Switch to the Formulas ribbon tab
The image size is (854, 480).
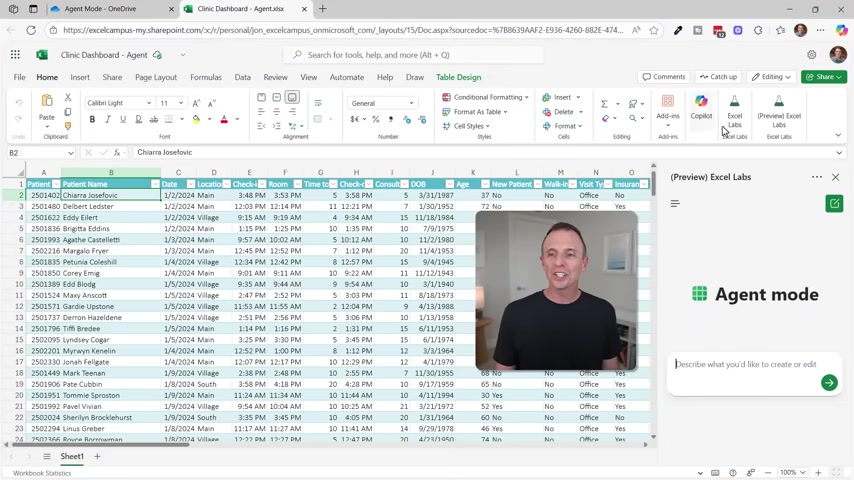coord(206,77)
